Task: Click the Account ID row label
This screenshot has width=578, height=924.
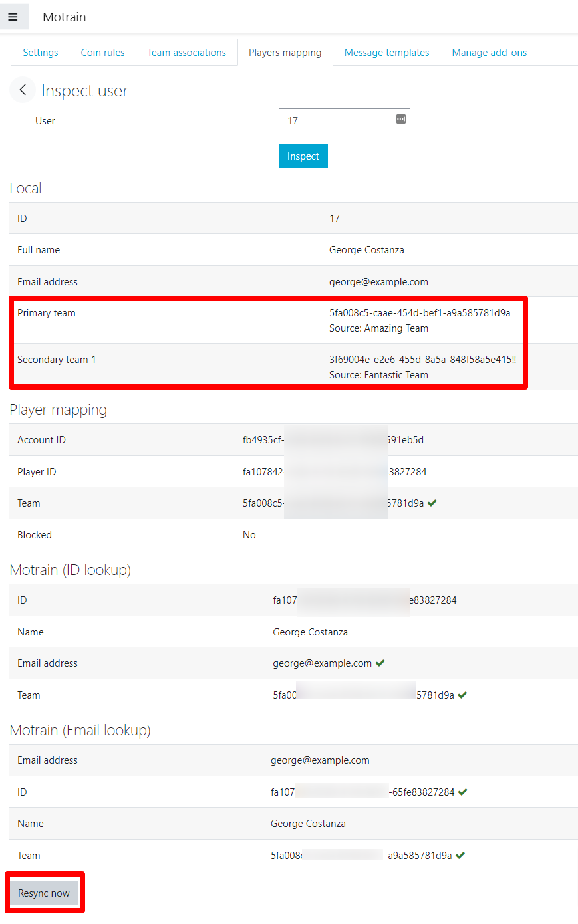Action: (x=41, y=440)
